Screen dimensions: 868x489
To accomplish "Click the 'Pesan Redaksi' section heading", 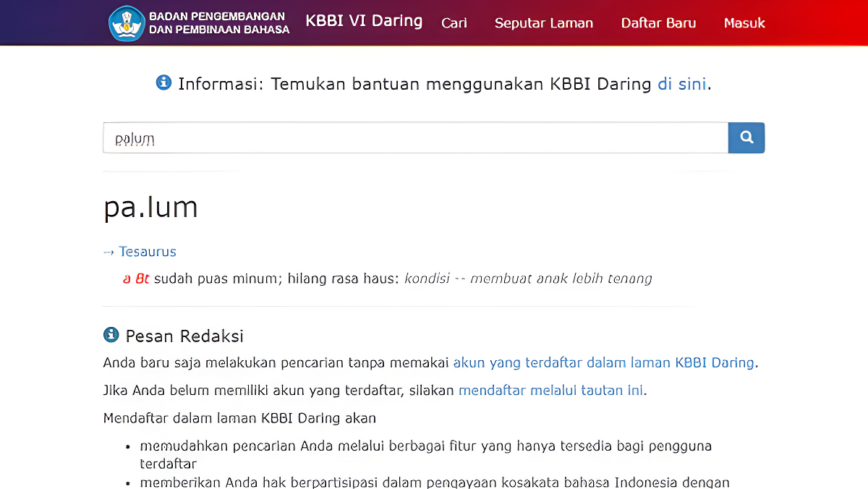I will [184, 336].
